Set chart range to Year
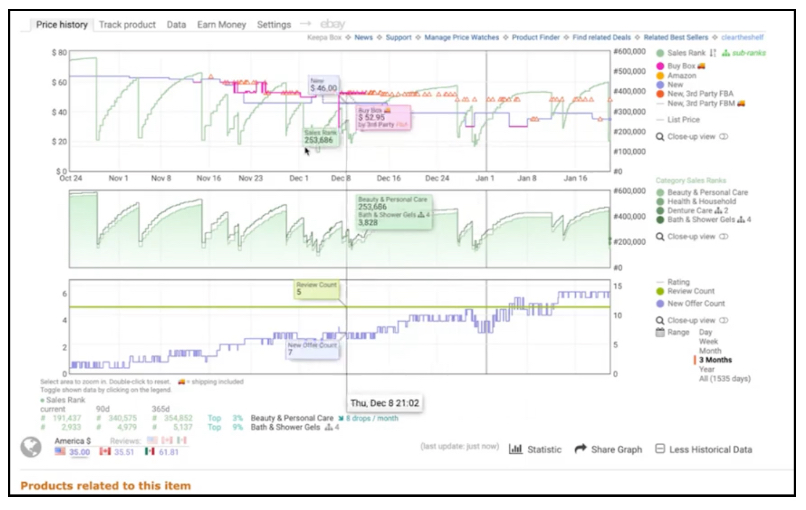Screen dimensions: 806x510 pos(707,369)
